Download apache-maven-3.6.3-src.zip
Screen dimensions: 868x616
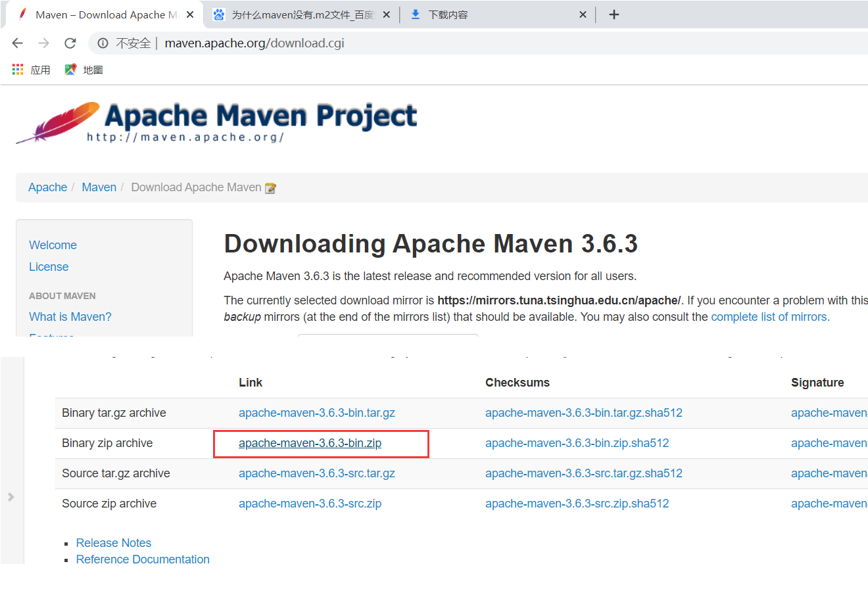pos(310,504)
